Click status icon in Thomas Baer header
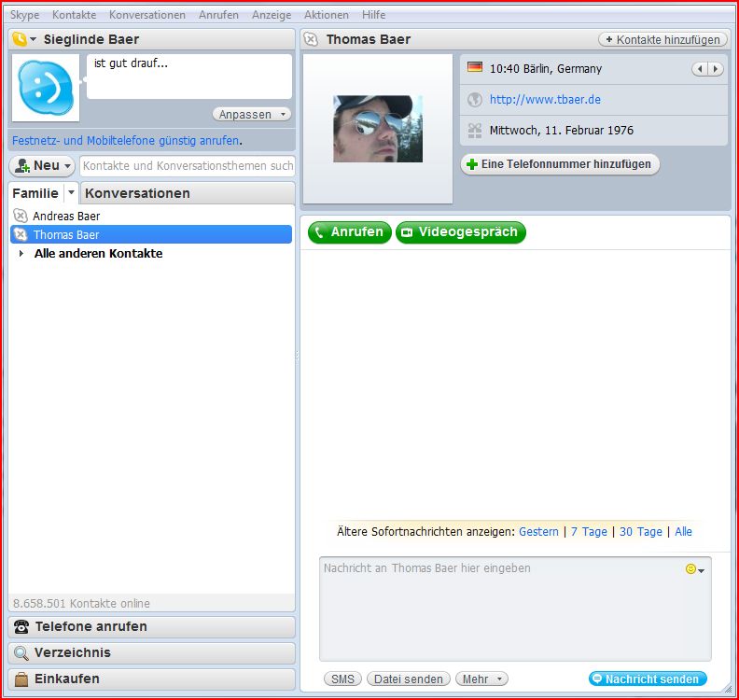 [311, 39]
